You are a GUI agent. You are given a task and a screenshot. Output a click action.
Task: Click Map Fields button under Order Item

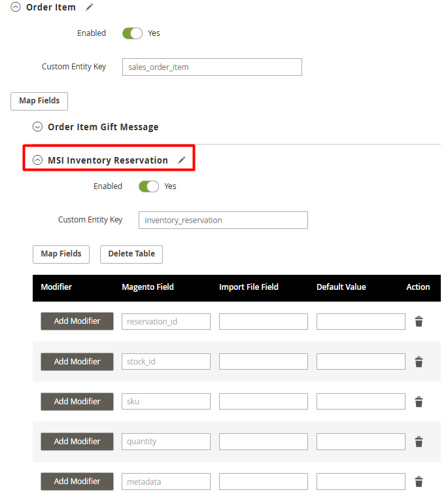(39, 101)
